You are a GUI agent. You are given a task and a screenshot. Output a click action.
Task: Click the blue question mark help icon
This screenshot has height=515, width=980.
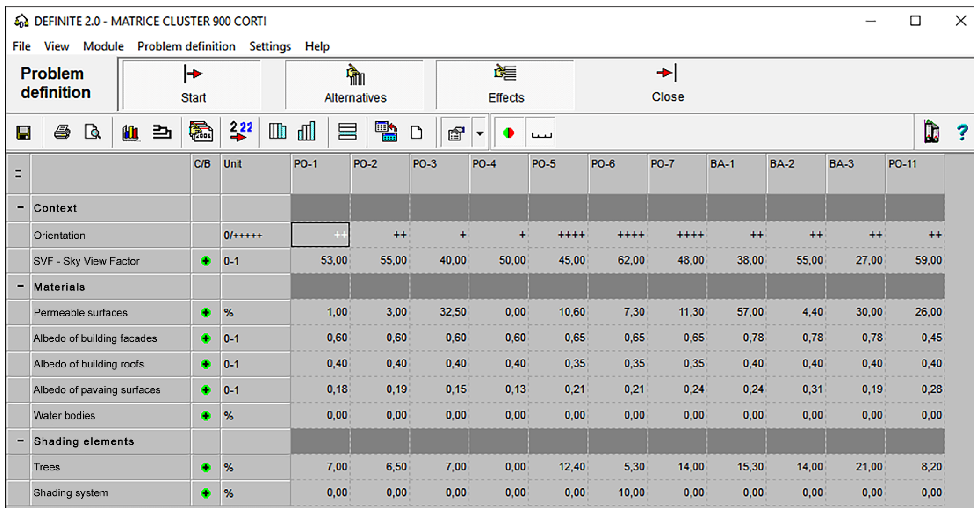coord(962,132)
